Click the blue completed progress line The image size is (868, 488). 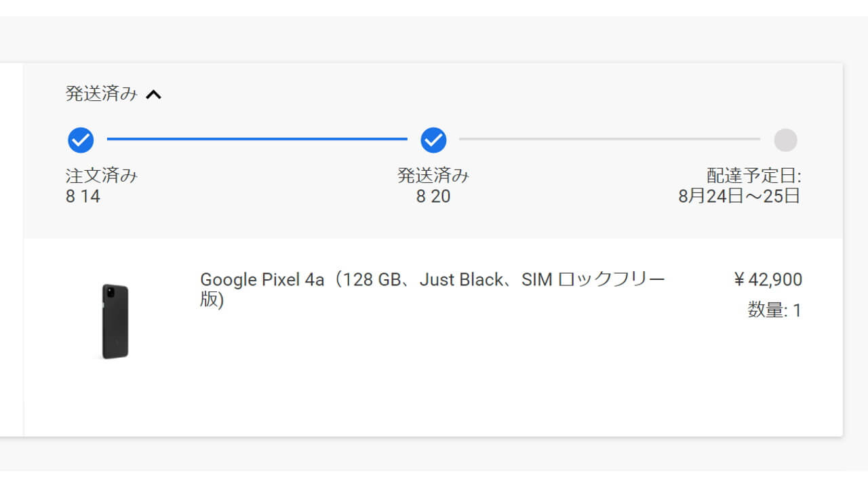(256, 139)
